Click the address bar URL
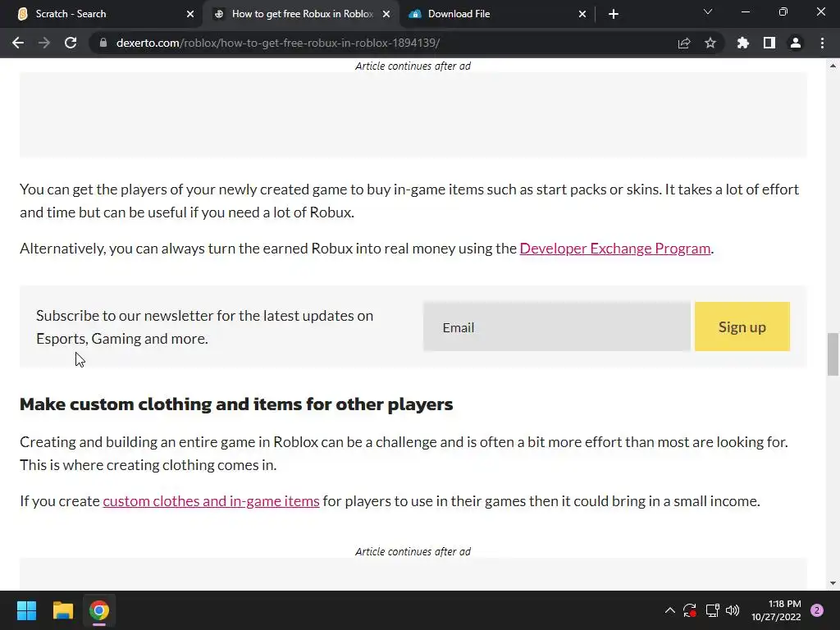Viewport: 840px width, 630px height. click(x=278, y=43)
